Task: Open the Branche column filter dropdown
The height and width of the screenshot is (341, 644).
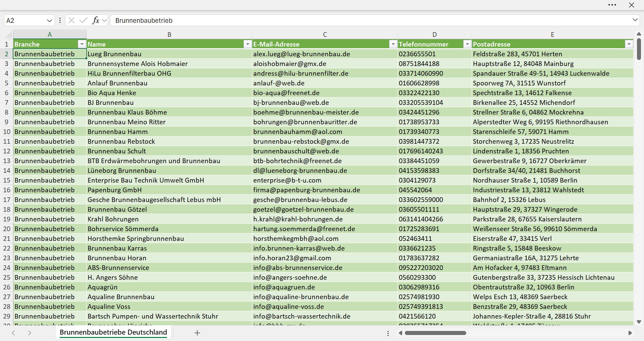Action: (82, 44)
